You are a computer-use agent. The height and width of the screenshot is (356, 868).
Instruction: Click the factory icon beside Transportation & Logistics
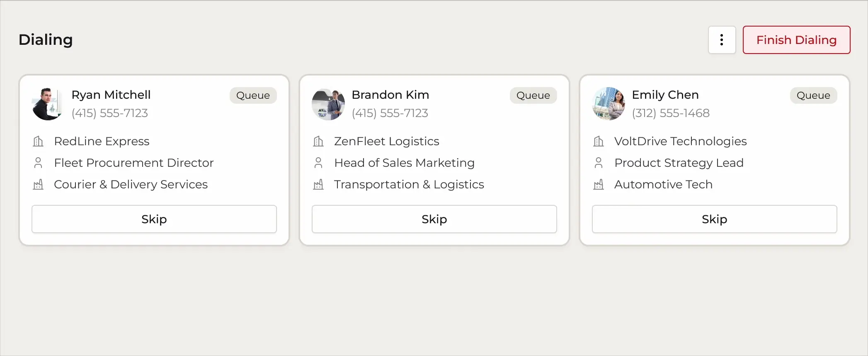[318, 184]
